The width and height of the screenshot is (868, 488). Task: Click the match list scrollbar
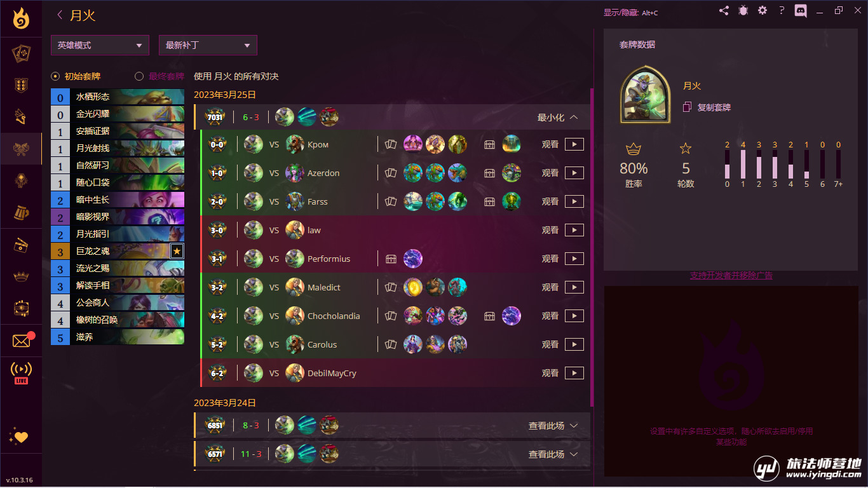592,248
